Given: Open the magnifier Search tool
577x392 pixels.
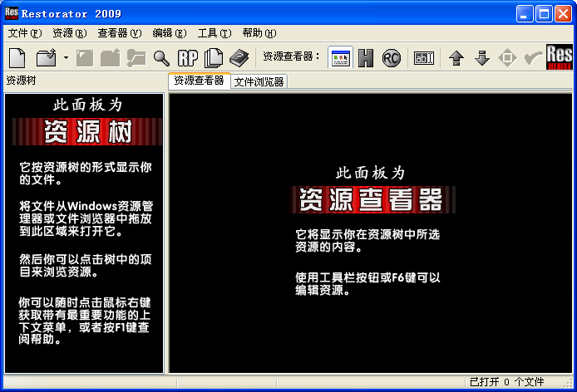Looking at the screenshot, I should (161, 58).
